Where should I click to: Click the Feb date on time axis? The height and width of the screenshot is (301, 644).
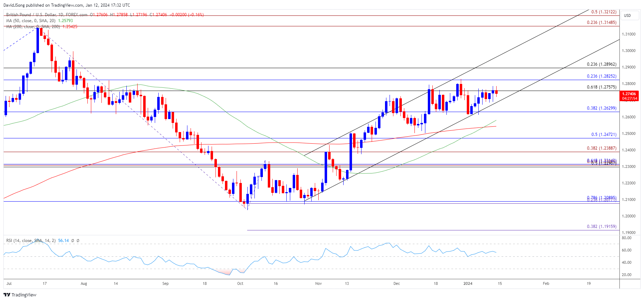(x=546, y=283)
